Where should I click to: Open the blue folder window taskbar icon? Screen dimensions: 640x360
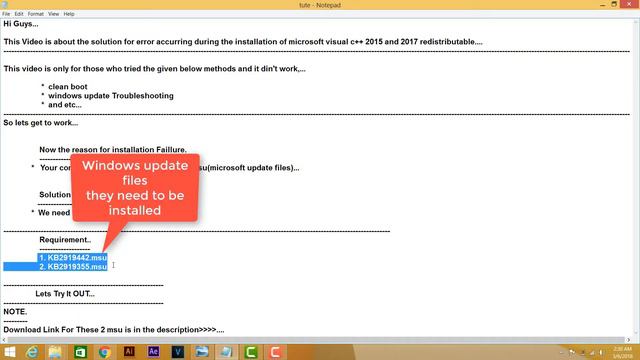202,351
